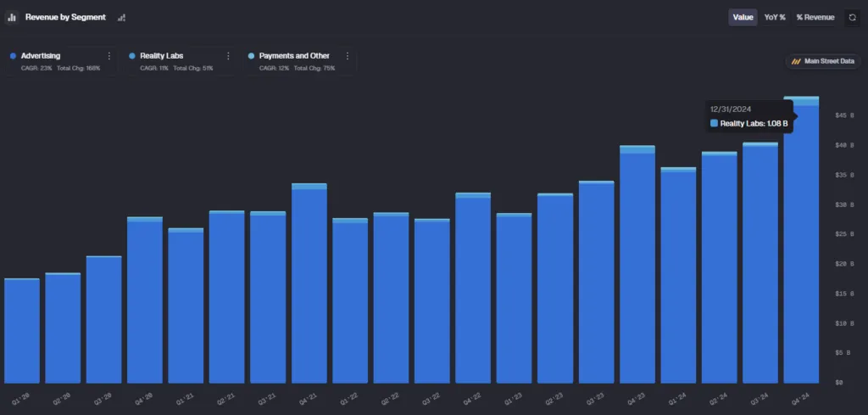Click the Main Street Data button
The height and width of the screenshot is (415, 868).
pos(823,62)
